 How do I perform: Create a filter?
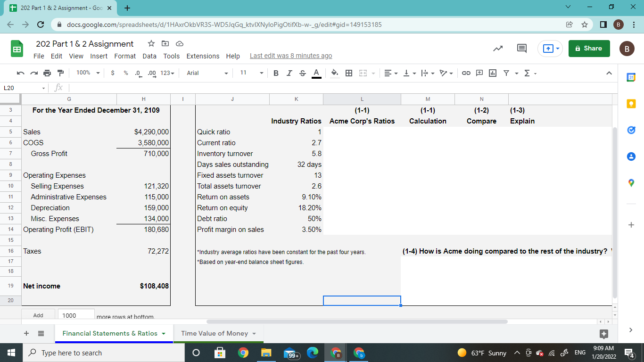(506, 73)
